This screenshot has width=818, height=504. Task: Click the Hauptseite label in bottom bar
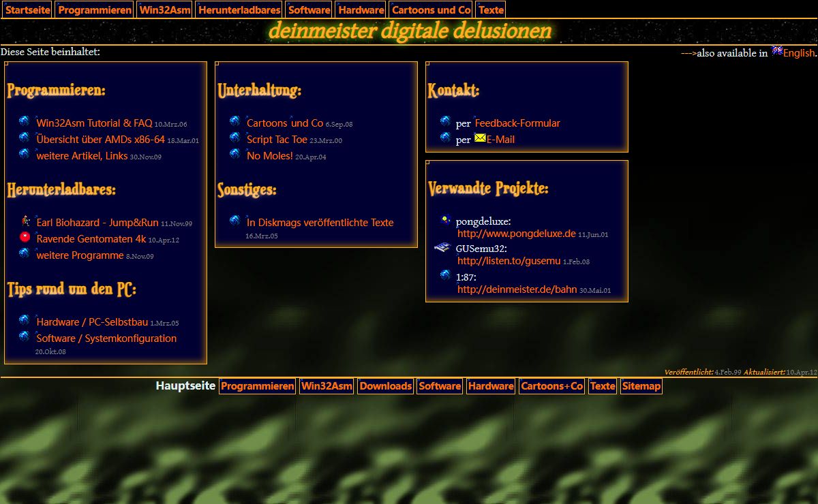(x=185, y=386)
